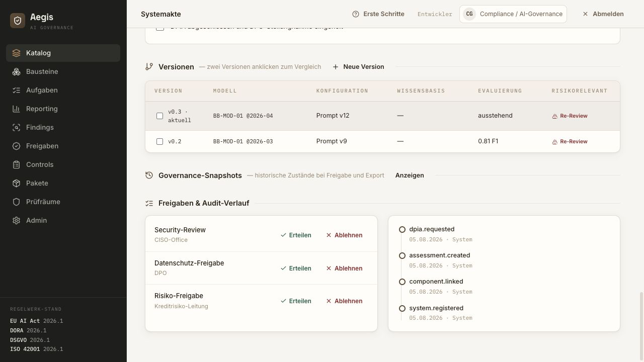
Task: Click the Pakete box icon
Action: 16,183
